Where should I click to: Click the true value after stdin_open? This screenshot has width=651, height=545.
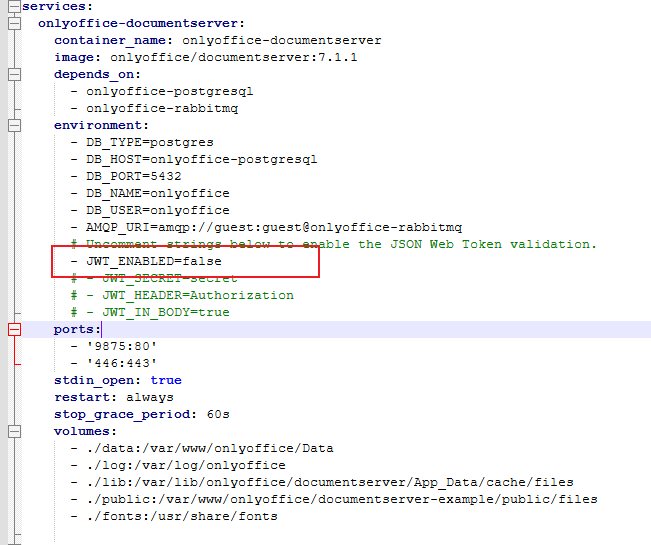pos(166,380)
